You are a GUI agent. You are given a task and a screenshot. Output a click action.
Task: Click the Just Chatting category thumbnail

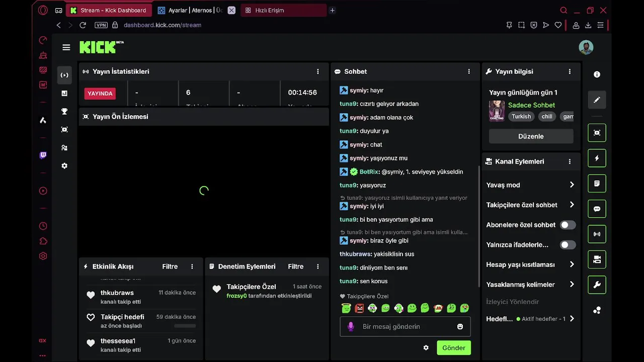pyautogui.click(x=497, y=111)
